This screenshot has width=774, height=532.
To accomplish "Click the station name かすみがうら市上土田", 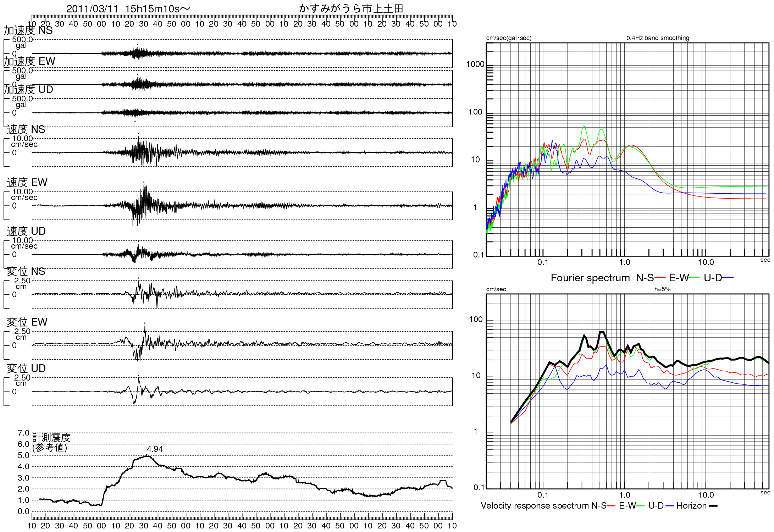I will [x=351, y=9].
